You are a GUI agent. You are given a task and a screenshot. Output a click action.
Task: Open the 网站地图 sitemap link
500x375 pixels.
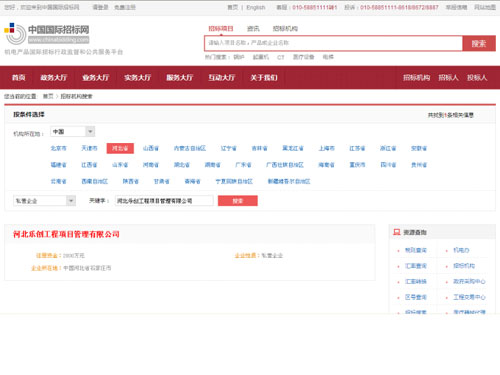(485, 7)
